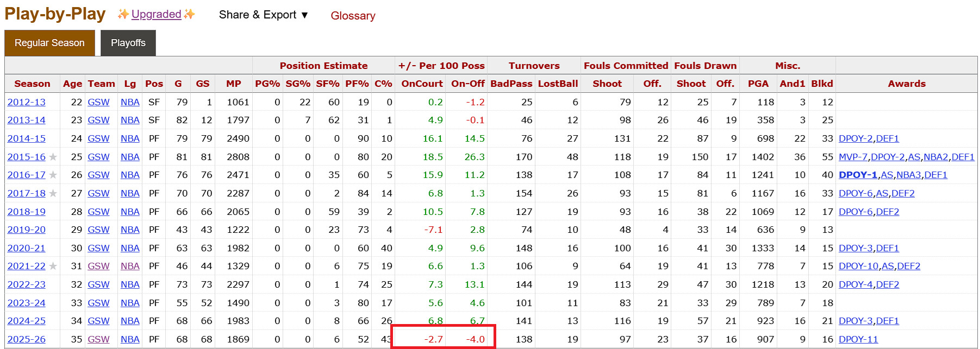Click the sparkle icon right of Upgraded

tap(189, 14)
